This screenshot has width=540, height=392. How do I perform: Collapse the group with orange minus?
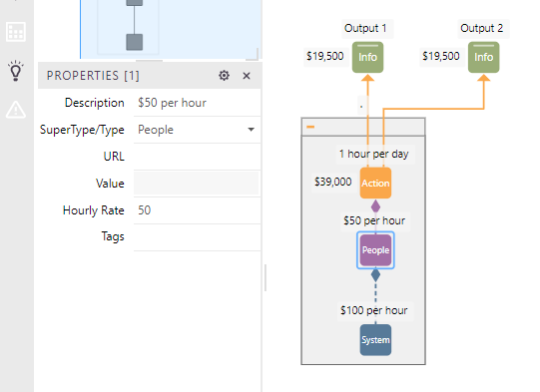310,127
